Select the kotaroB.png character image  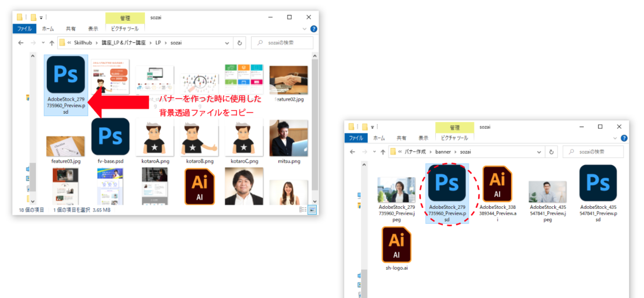click(x=200, y=141)
